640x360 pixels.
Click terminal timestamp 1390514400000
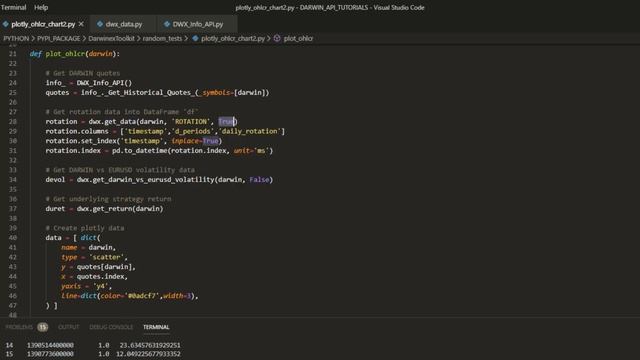[x=50, y=345]
